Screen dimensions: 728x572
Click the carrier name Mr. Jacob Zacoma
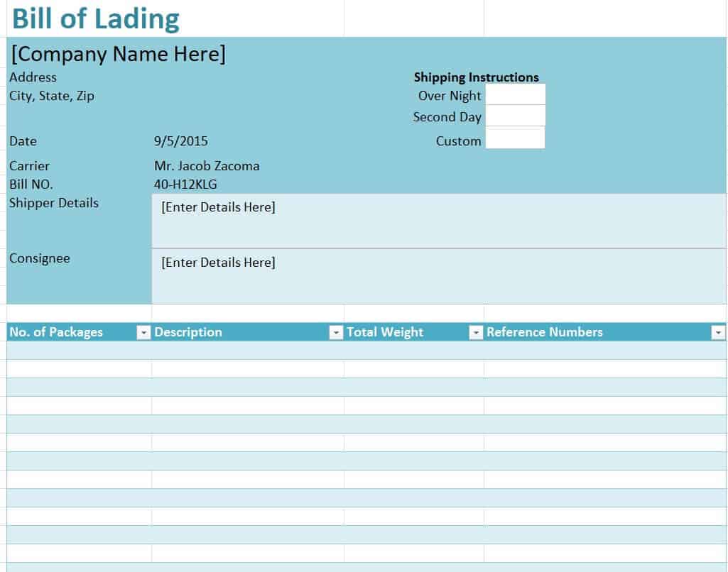pos(207,166)
